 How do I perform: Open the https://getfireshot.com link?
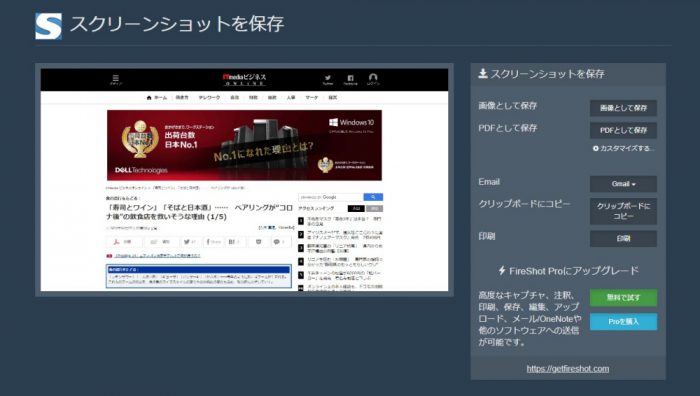pyautogui.click(x=567, y=368)
